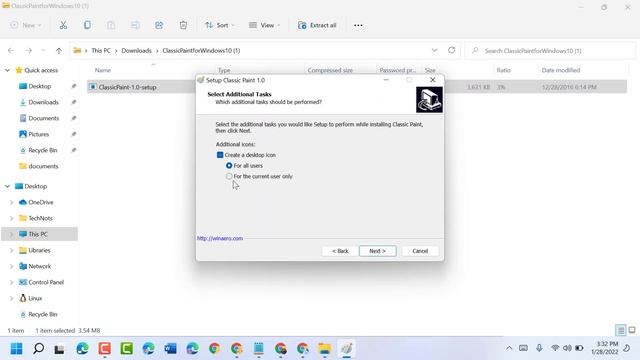Toggle Create a desktop icon checkbox
The image size is (640, 360).
click(220, 155)
